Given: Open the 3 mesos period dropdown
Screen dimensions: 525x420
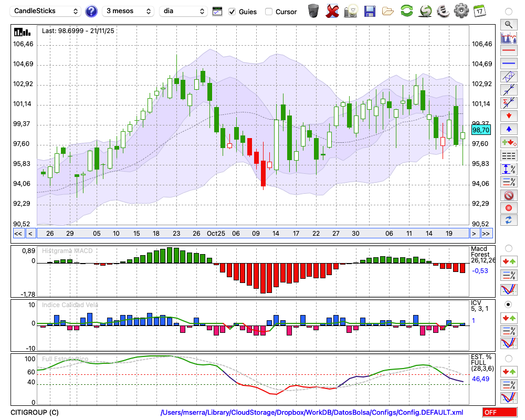Looking at the screenshot, I should (x=128, y=11).
